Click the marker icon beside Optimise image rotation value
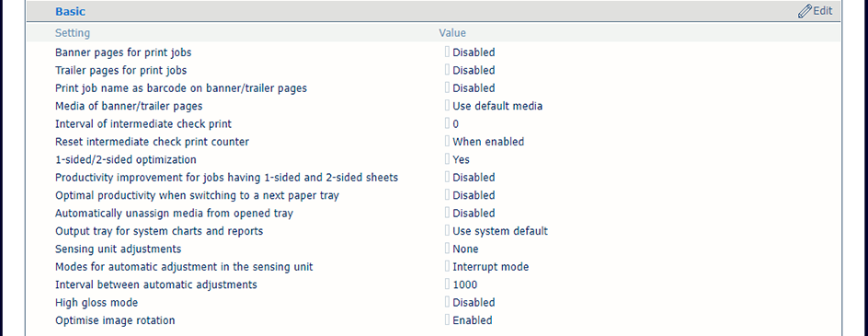This screenshot has width=868, height=336. coord(447,320)
